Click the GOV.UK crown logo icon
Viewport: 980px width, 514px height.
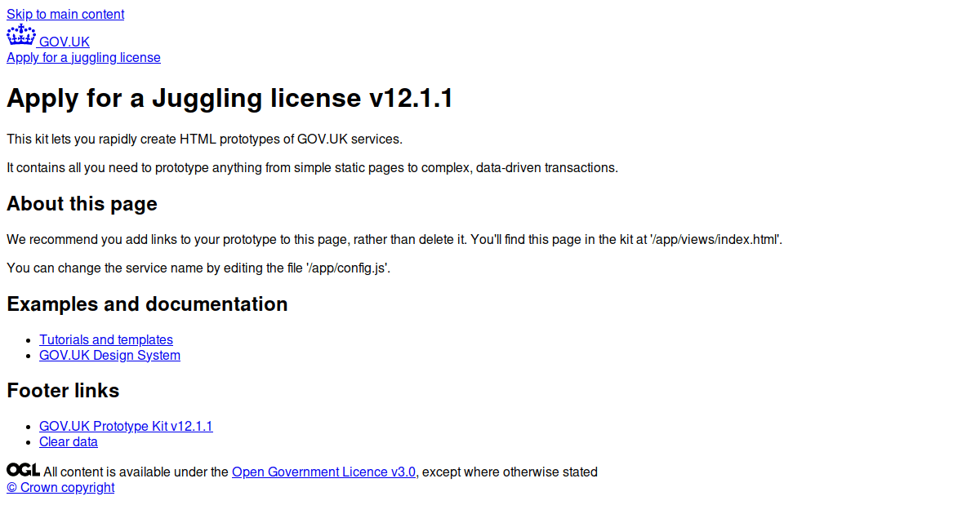coord(21,35)
